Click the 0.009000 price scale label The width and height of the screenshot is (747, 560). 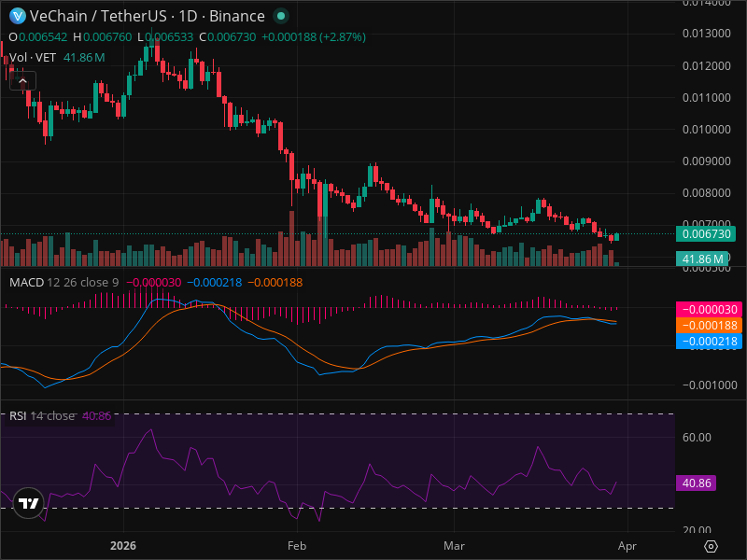[x=706, y=161]
